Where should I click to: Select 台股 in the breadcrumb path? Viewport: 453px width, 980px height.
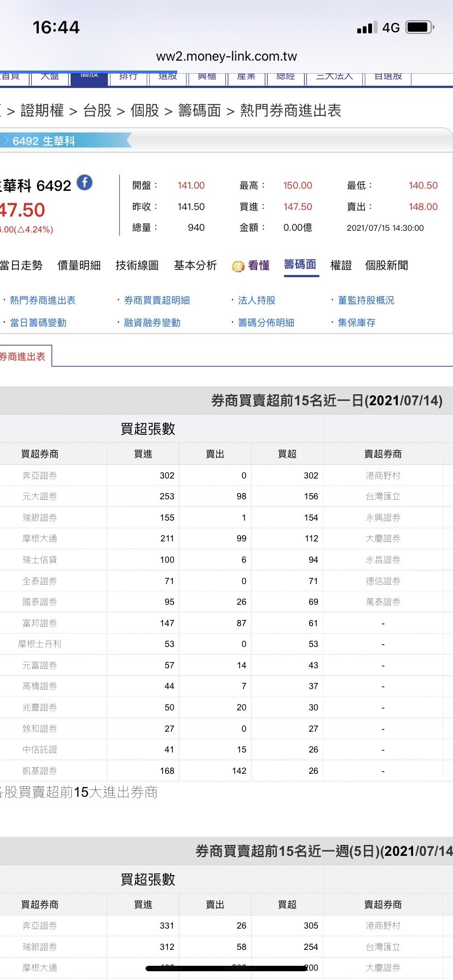[97, 111]
